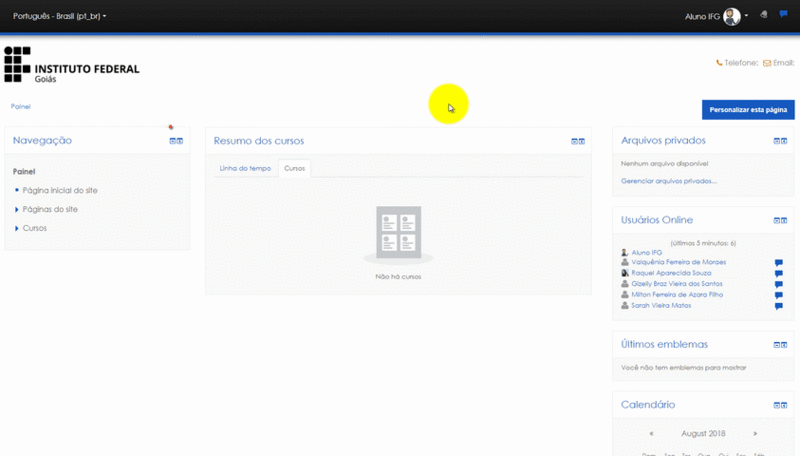Click the Aluno IFG name in top bar
Image resolution: width=800 pixels, height=456 pixels.
click(x=703, y=16)
